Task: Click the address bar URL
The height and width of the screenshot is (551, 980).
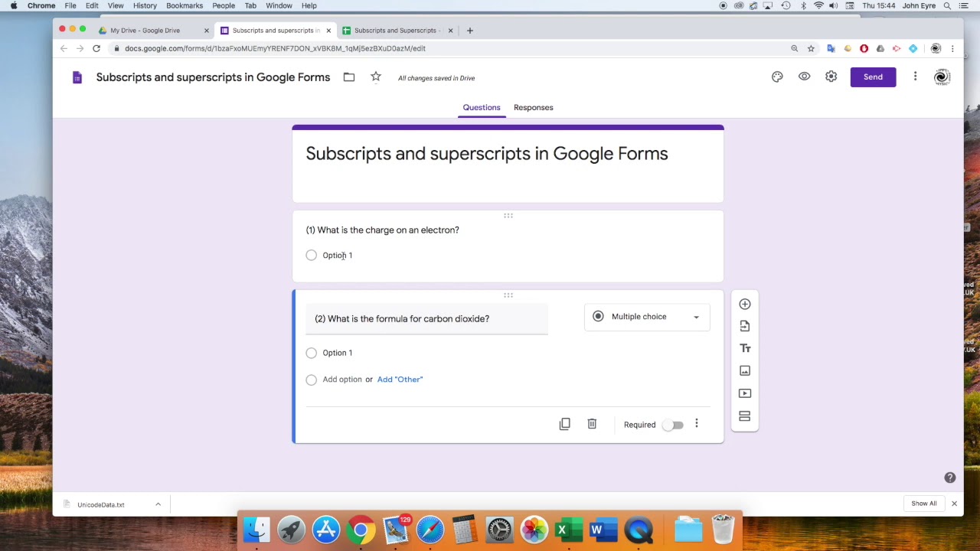Action: [x=275, y=48]
